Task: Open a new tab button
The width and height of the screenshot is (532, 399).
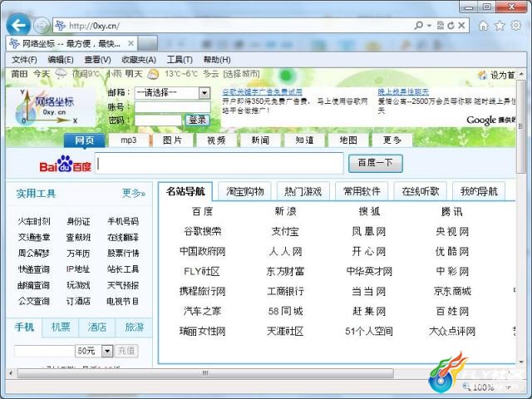Action: coord(148,43)
